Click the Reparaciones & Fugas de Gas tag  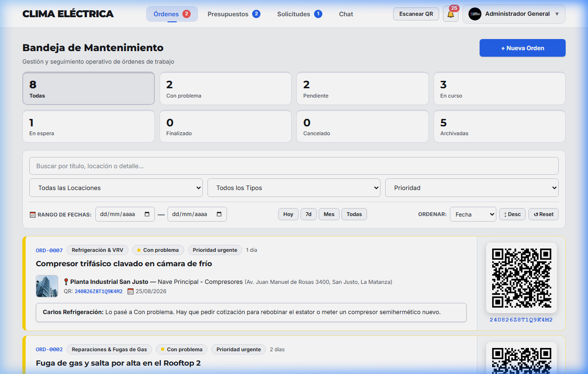[x=109, y=349]
